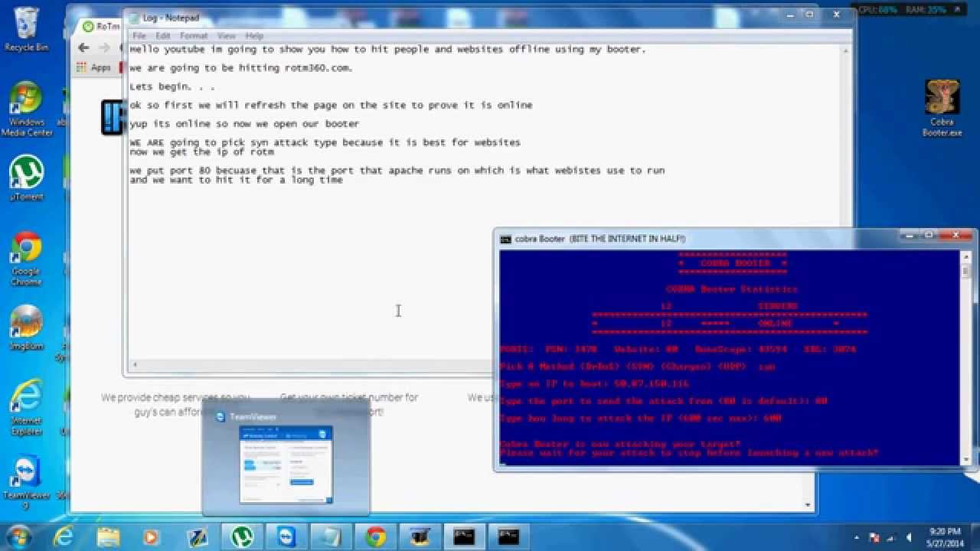The height and width of the screenshot is (551, 980).
Task: Switch to uTorrent on the taskbar
Action: [x=243, y=536]
